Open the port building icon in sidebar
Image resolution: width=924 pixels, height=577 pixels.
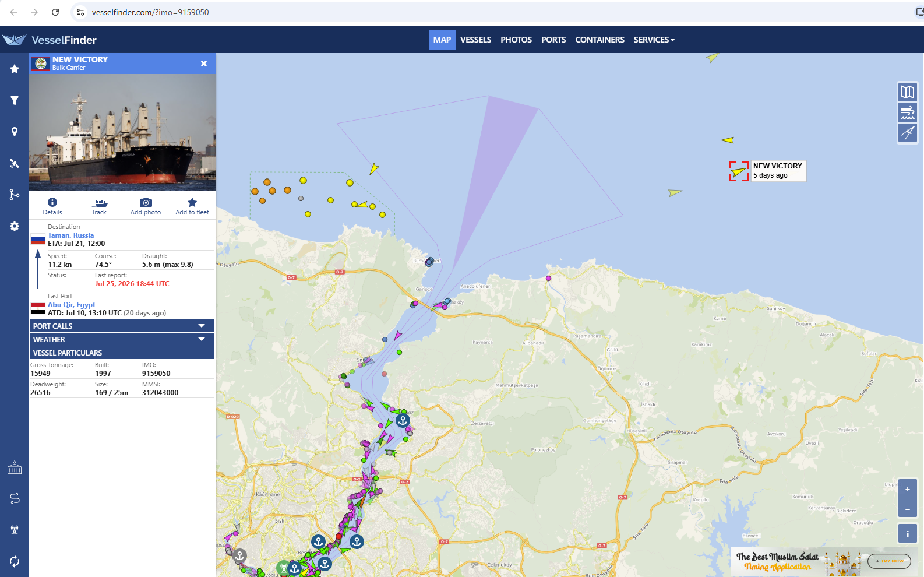(15, 467)
